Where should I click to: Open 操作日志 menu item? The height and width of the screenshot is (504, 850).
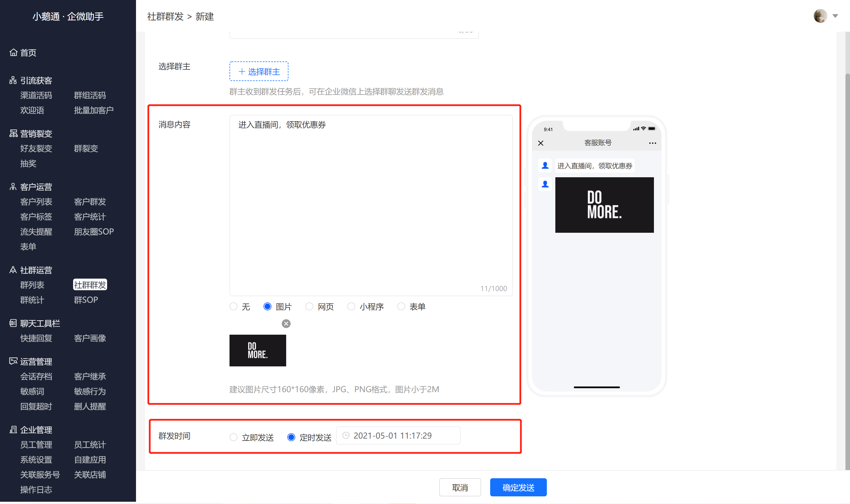pyautogui.click(x=36, y=489)
